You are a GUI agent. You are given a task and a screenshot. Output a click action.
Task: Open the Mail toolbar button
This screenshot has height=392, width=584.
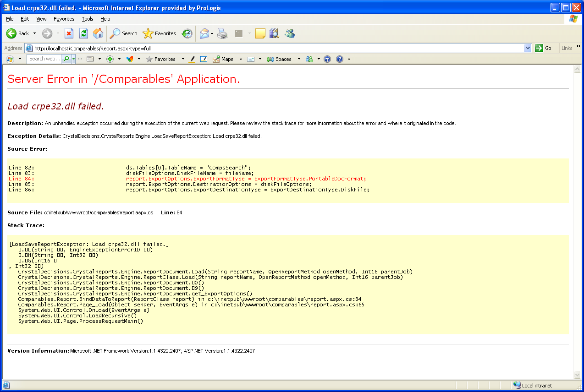(204, 33)
